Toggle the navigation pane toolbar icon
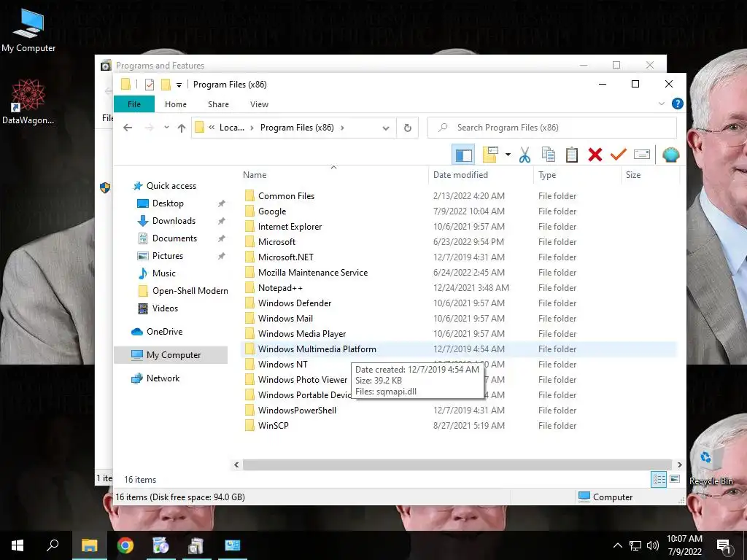 463,155
